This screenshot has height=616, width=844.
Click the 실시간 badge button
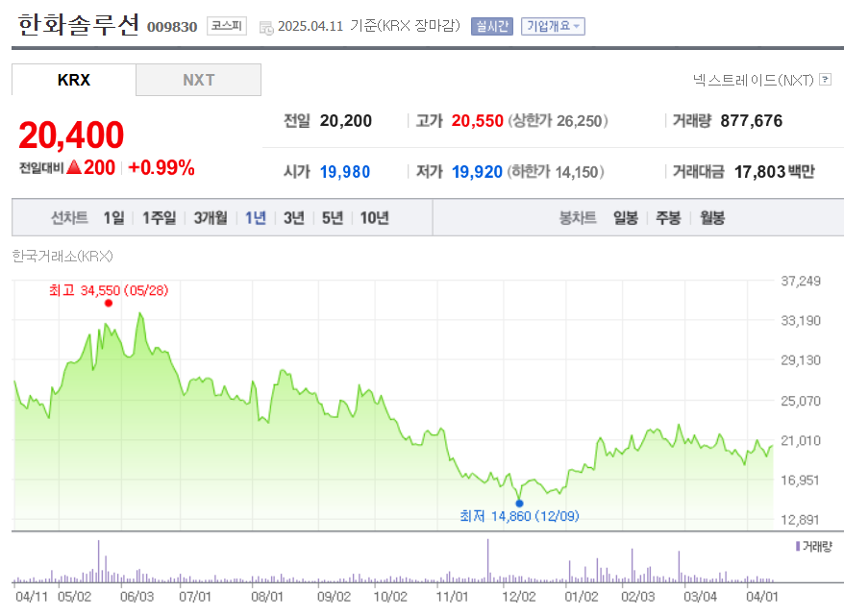coord(492,26)
